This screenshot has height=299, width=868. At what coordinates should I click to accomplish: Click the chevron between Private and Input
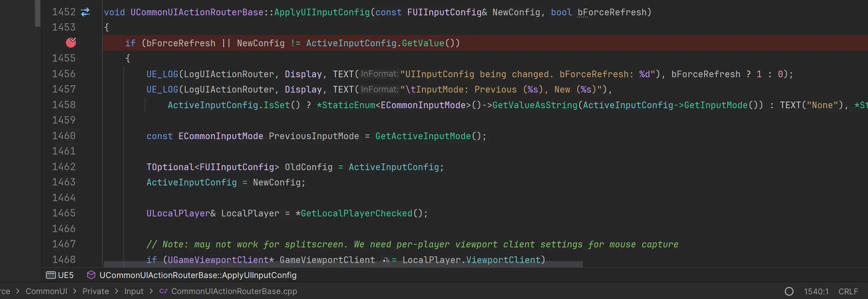tap(116, 291)
